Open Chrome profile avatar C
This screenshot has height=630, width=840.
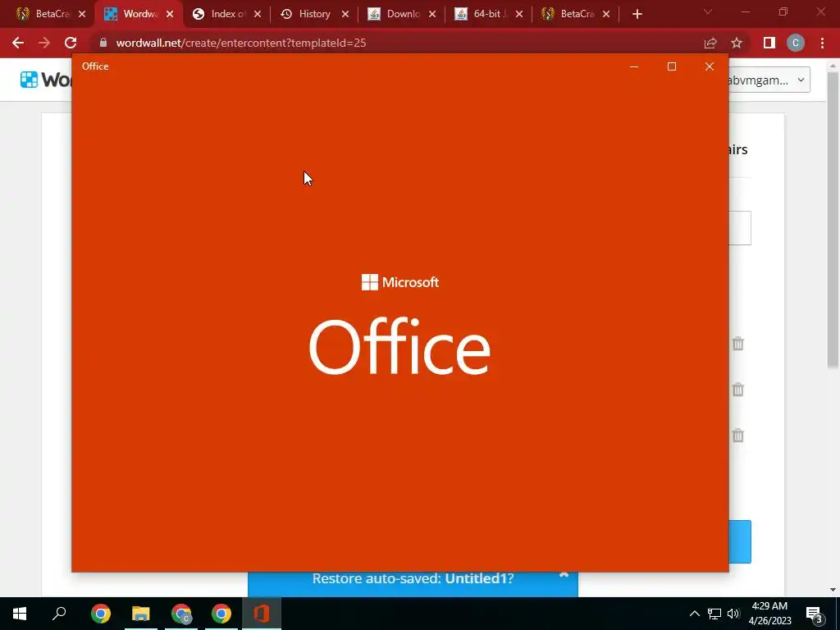[796, 43]
